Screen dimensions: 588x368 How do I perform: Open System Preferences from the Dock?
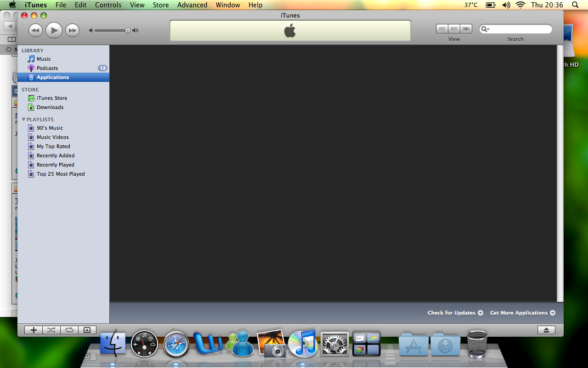(x=334, y=344)
